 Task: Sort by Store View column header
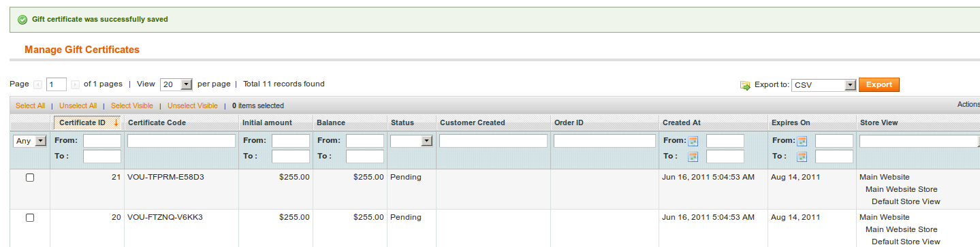[879, 123]
